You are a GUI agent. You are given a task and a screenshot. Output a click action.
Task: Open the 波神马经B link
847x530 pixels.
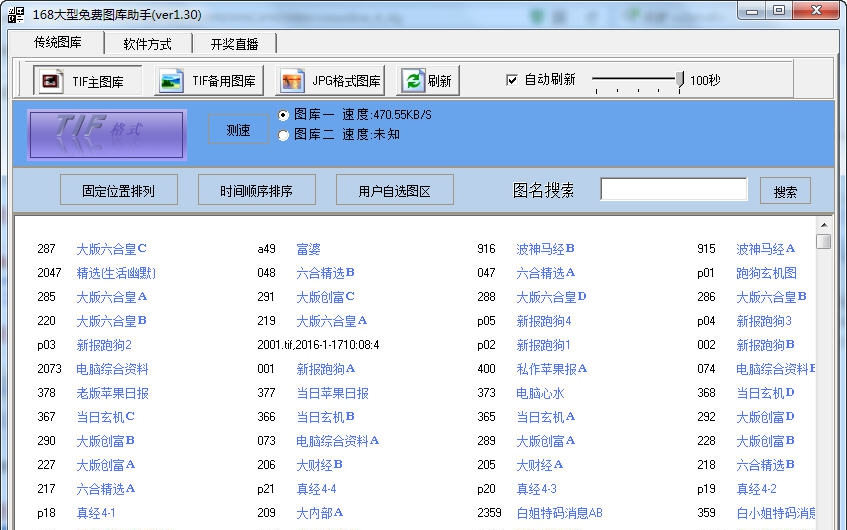click(x=545, y=249)
